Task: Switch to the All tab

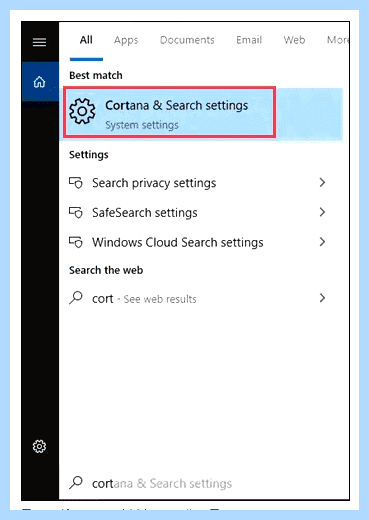Action: click(86, 40)
